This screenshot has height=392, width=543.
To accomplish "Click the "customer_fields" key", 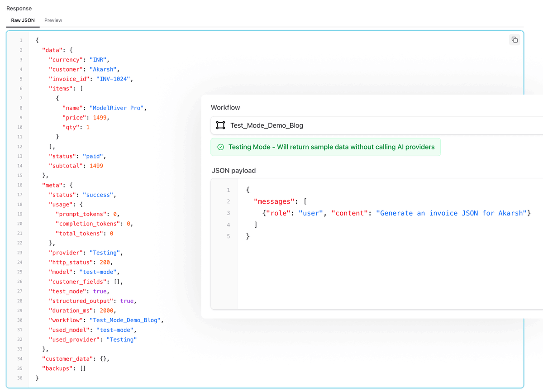I will coord(77,282).
